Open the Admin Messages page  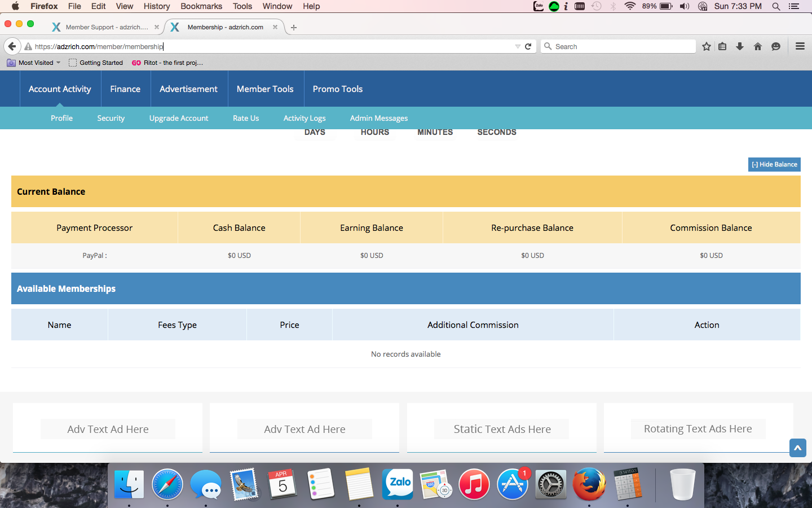pyautogui.click(x=379, y=118)
